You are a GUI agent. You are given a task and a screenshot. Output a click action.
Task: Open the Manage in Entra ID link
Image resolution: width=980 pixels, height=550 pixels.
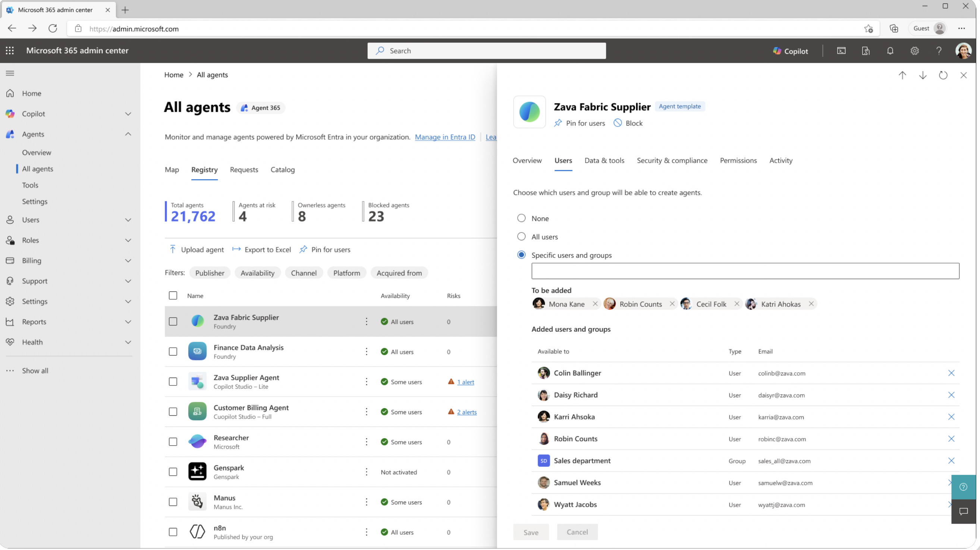click(445, 137)
